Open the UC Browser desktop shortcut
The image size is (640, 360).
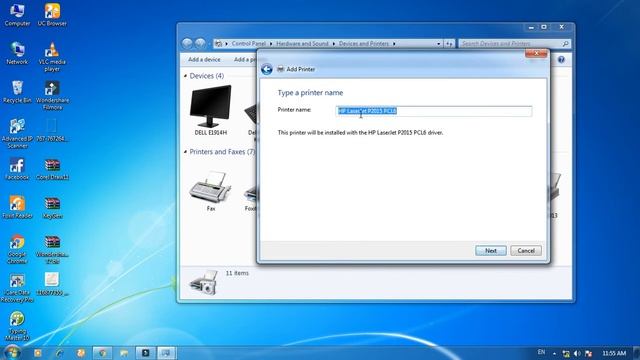(52, 15)
